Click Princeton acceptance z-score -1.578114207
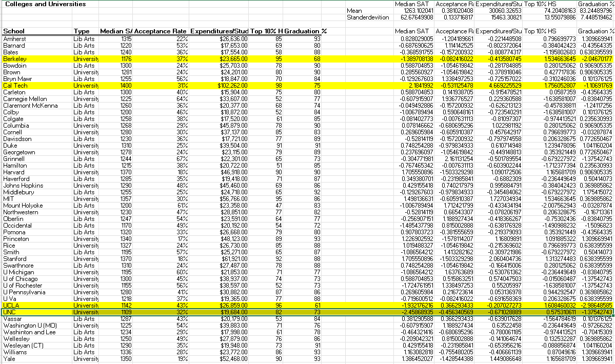Screen dimensions: 615x364 pos(457,238)
